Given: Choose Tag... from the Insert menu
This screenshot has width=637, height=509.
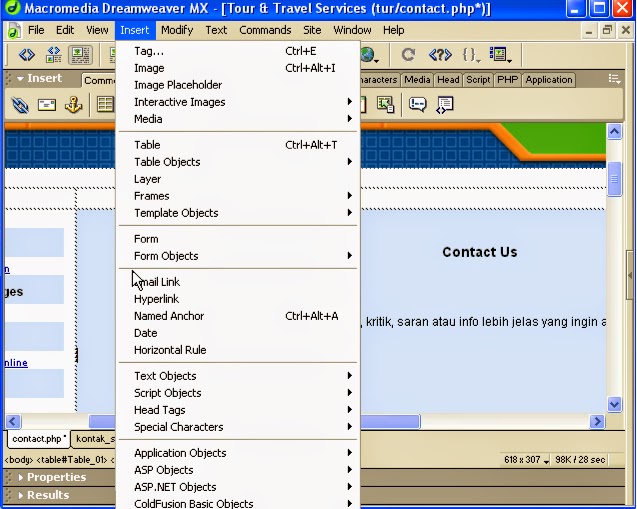Looking at the screenshot, I should [x=238, y=51].
